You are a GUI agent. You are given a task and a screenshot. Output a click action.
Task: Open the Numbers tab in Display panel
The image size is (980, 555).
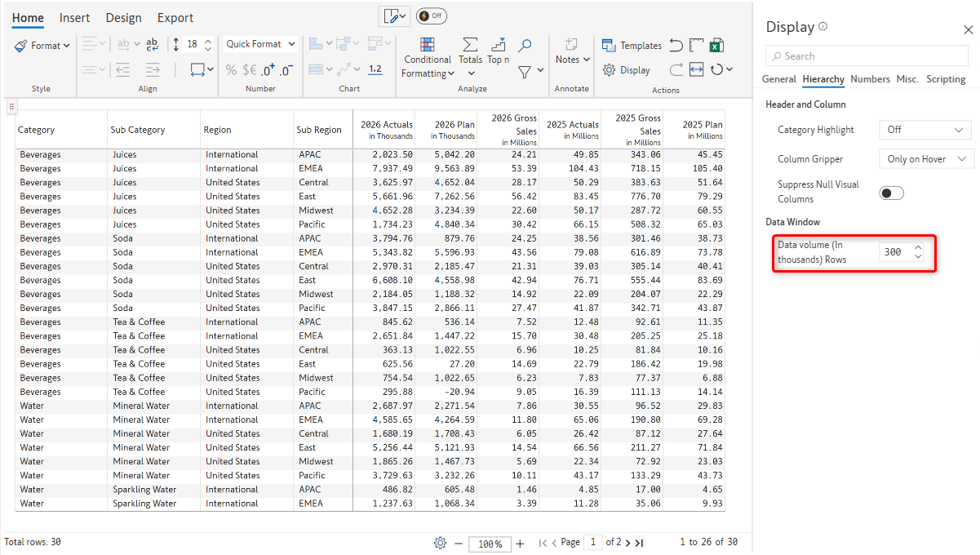point(870,79)
